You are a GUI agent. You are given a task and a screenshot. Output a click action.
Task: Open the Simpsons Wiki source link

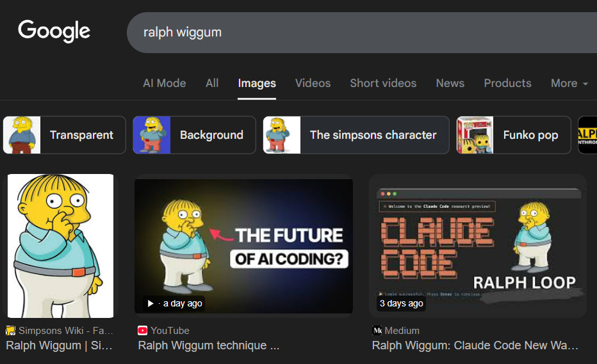pyautogui.click(x=66, y=331)
